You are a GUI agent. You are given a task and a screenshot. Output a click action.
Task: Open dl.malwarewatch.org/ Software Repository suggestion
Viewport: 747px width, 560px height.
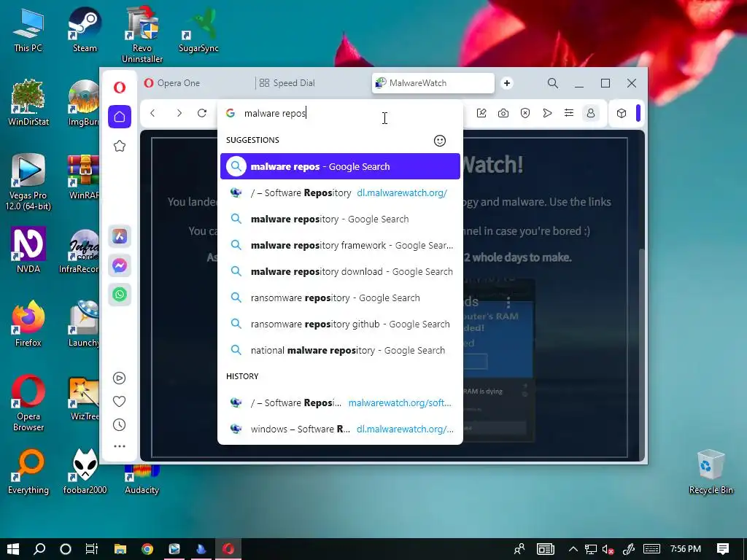click(x=340, y=192)
